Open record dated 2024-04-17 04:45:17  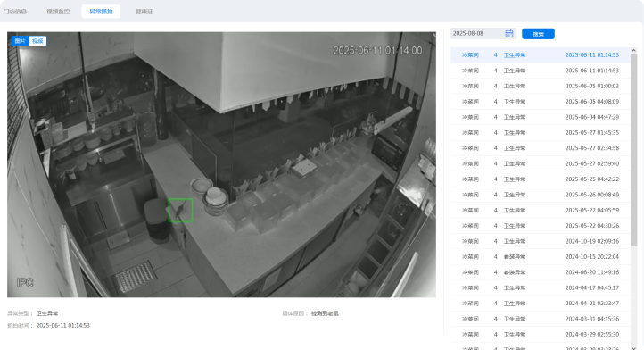[541, 287]
